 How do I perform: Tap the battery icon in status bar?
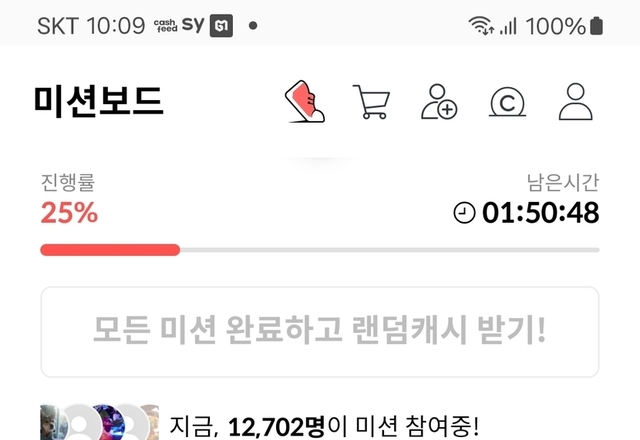point(596,26)
